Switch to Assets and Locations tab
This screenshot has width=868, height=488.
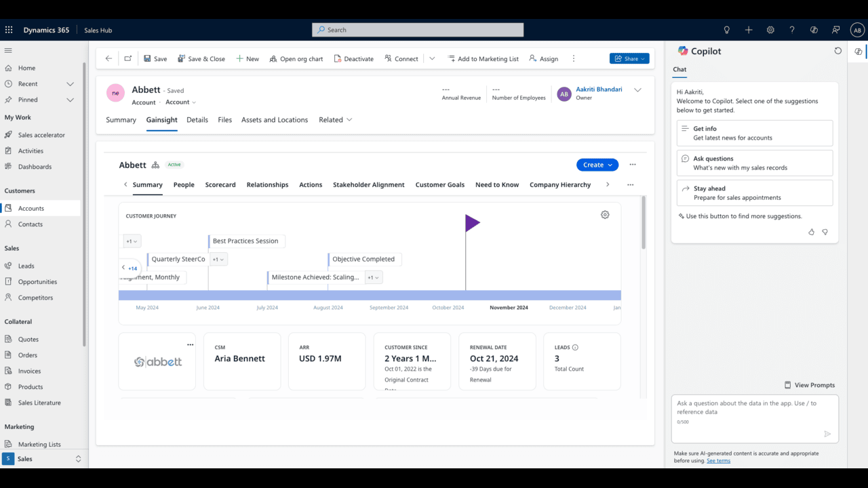[275, 120]
